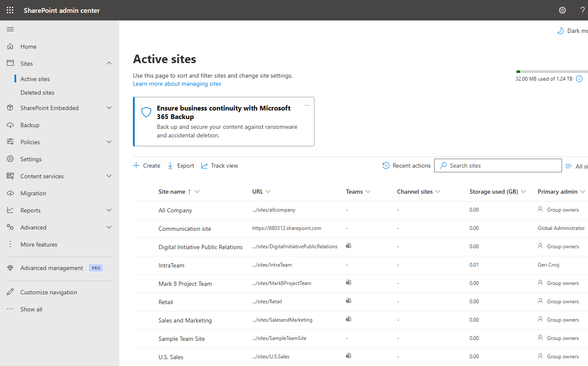Select the IntraTeam site name

(x=171, y=265)
